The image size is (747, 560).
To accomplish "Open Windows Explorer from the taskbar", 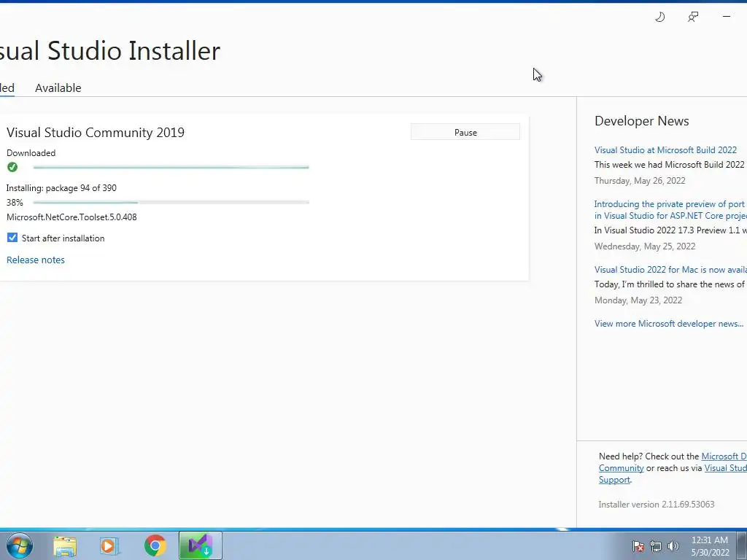I will 65,545.
